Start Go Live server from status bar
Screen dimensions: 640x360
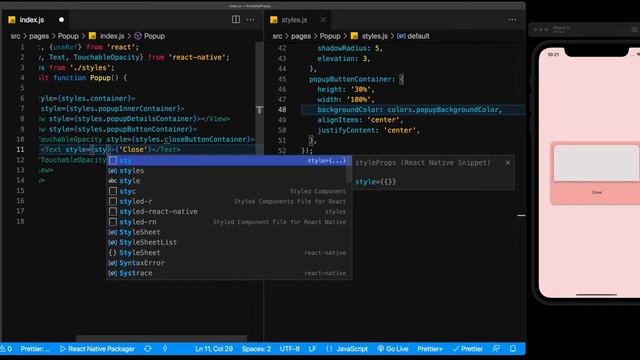tap(393, 349)
